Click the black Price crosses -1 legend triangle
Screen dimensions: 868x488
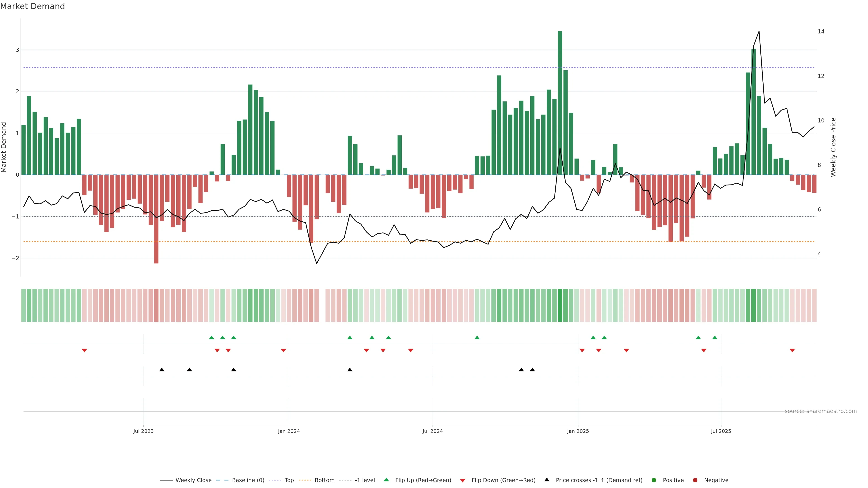click(x=547, y=480)
